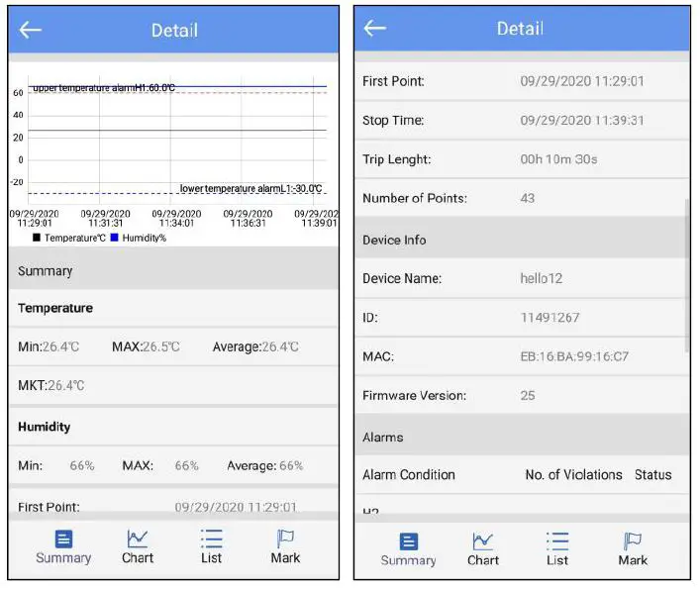This screenshot has height=589, width=700.
Task: Select Summary tab label on right screen
Action: (x=409, y=560)
